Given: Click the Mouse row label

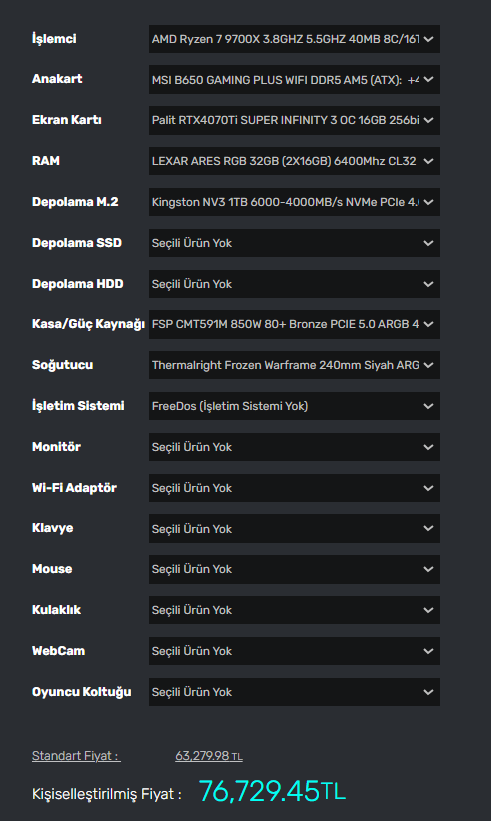Looking at the screenshot, I should [x=52, y=569].
